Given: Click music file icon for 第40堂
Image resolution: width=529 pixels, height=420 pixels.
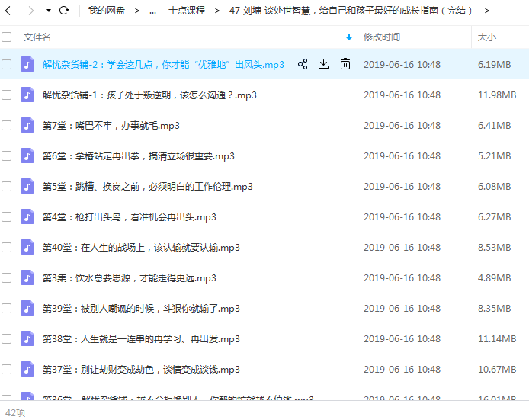Looking at the screenshot, I should pyautogui.click(x=27, y=248).
